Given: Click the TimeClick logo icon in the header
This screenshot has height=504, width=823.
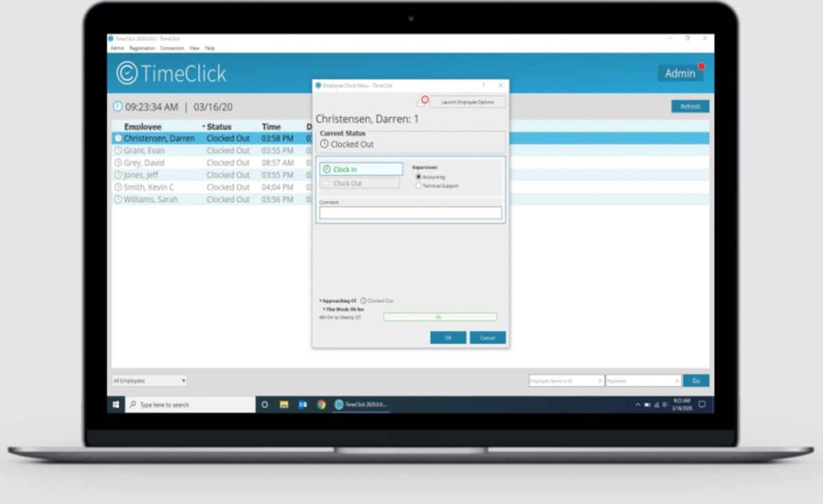Looking at the screenshot, I should pos(128,73).
